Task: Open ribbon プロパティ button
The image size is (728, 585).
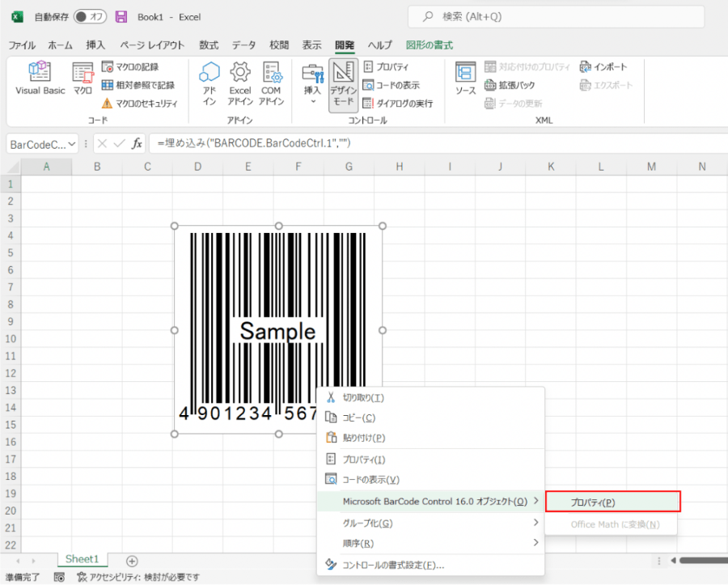Action: coord(386,67)
